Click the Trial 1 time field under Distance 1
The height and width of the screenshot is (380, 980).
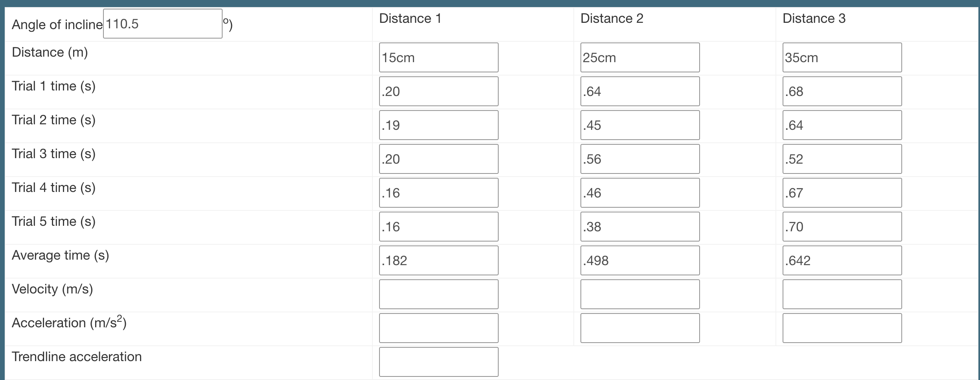click(438, 91)
